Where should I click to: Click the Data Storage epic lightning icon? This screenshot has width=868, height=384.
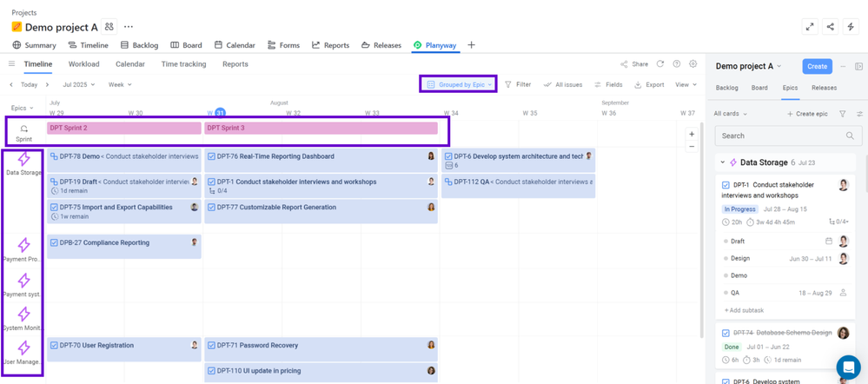click(x=23, y=159)
